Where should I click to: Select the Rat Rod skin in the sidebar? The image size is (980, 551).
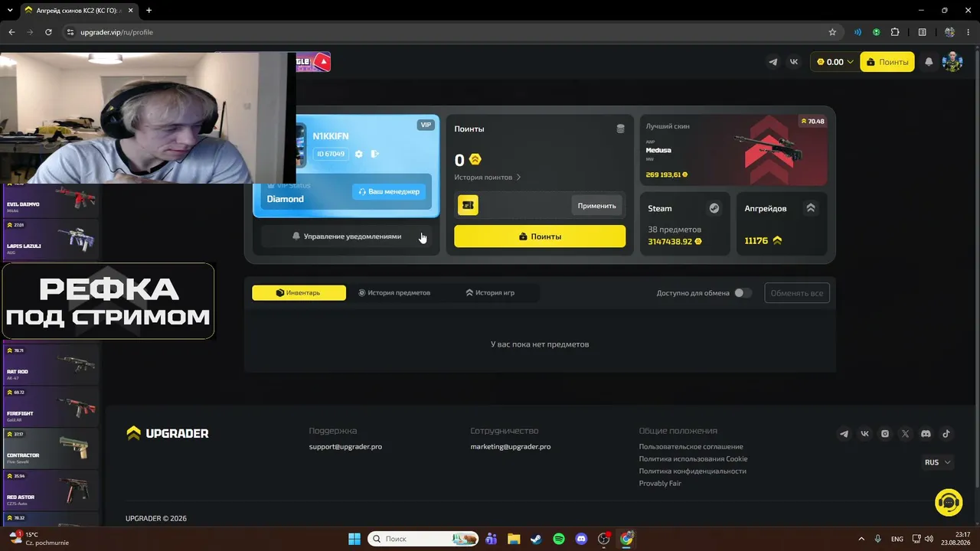[50, 364]
